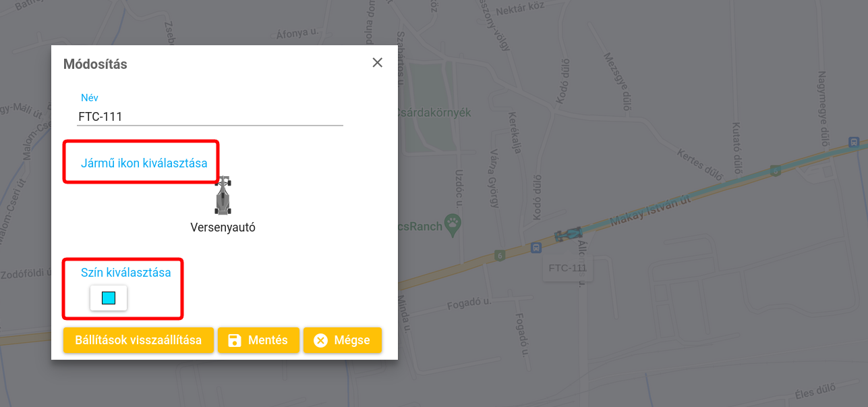Click the FTC-111 label on the map
The image size is (868, 407).
[567, 268]
